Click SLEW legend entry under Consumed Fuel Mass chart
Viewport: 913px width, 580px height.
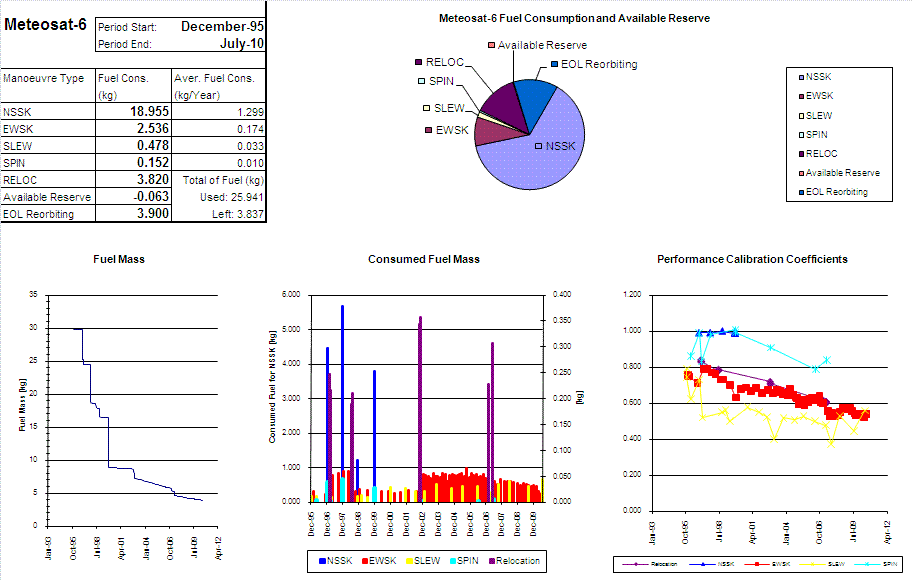(423, 561)
